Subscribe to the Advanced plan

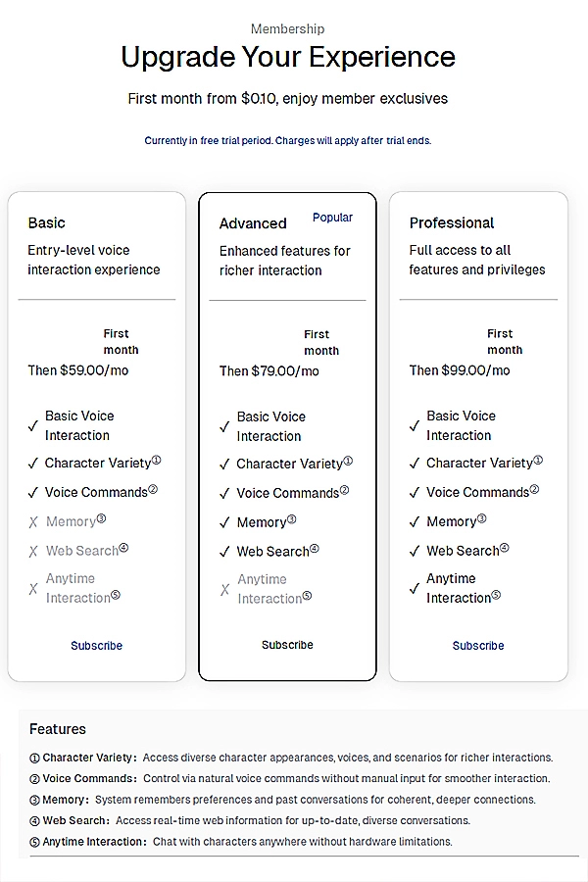287,645
